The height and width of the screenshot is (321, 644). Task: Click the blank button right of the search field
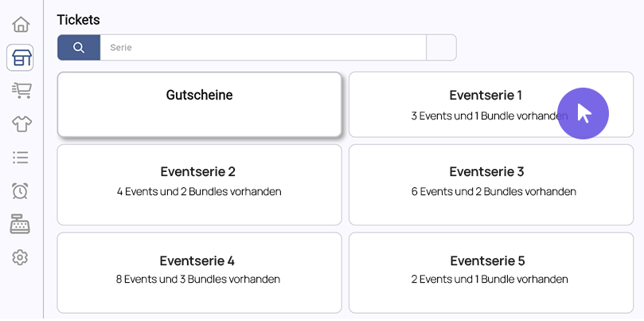coord(441,48)
